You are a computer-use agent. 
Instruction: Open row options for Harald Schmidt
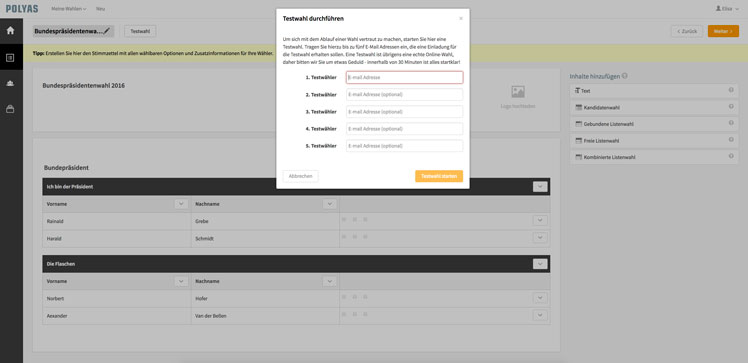click(540, 238)
